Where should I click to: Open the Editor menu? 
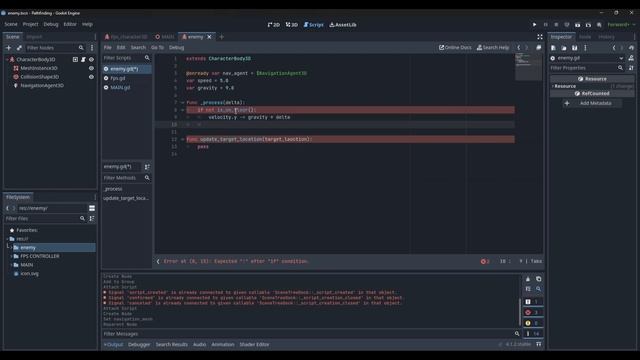point(70,24)
